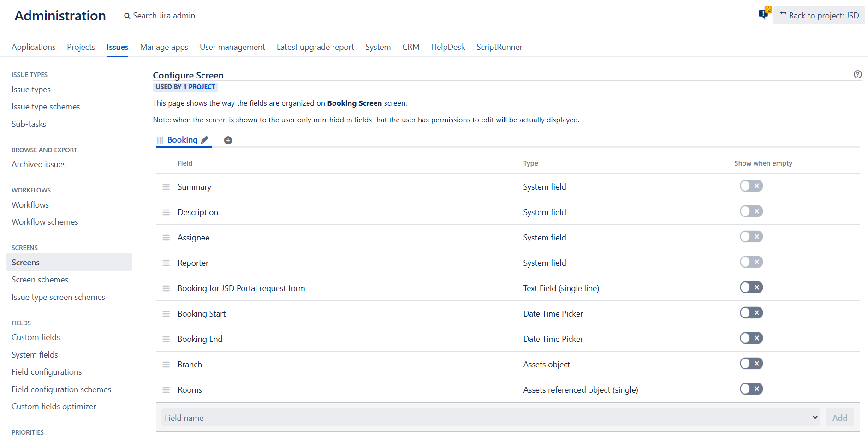This screenshot has height=437, width=868.
Task: Click Back to project: JSD button
Action: pyautogui.click(x=819, y=15)
